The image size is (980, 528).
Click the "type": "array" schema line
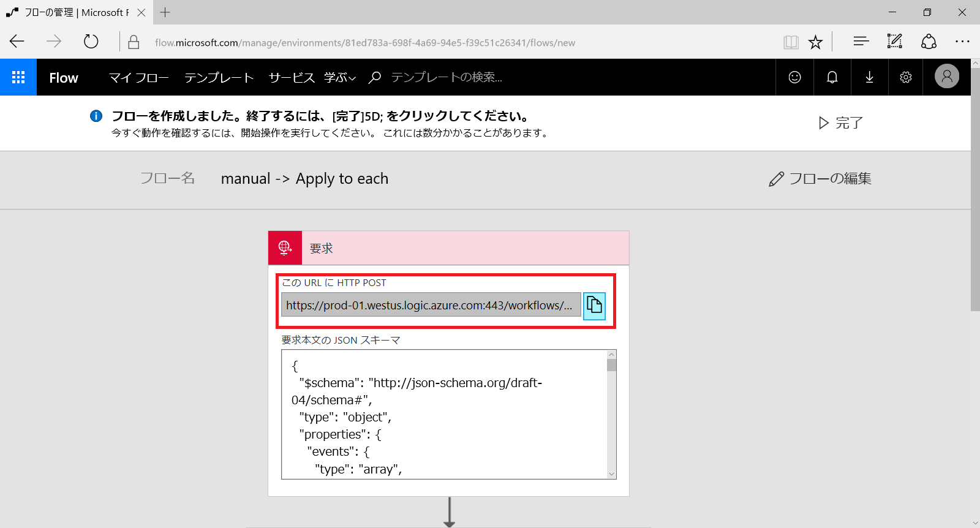point(358,469)
